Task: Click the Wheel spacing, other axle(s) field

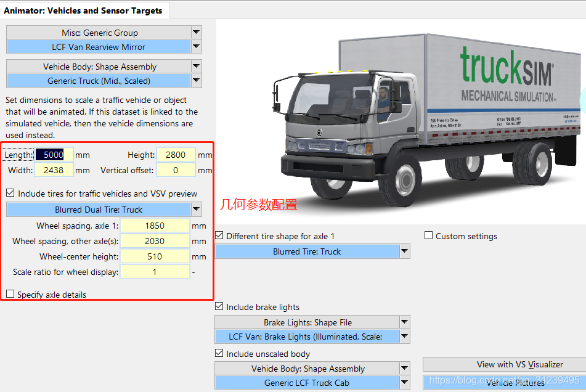Action: 155,241
